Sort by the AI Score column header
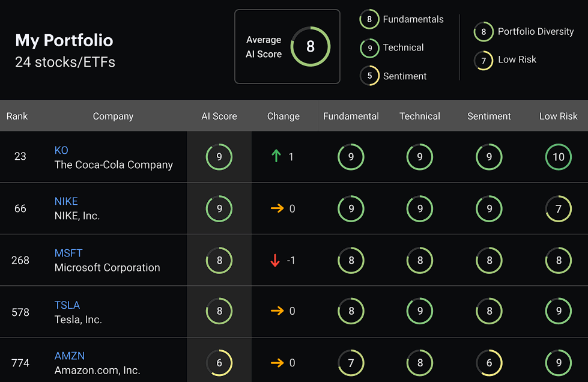Image resolution: width=588 pixels, height=382 pixels. [x=219, y=116]
